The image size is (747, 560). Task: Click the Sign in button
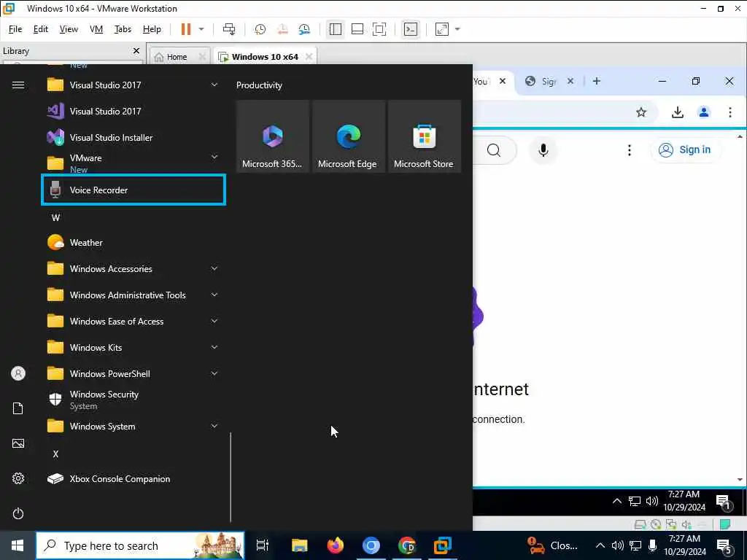(x=685, y=150)
